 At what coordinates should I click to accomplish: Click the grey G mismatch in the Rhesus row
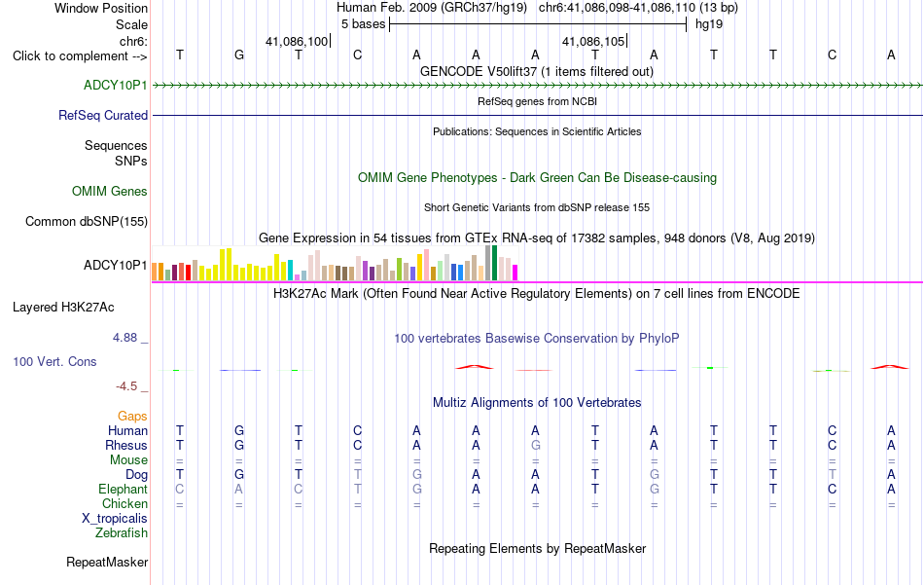point(535,445)
